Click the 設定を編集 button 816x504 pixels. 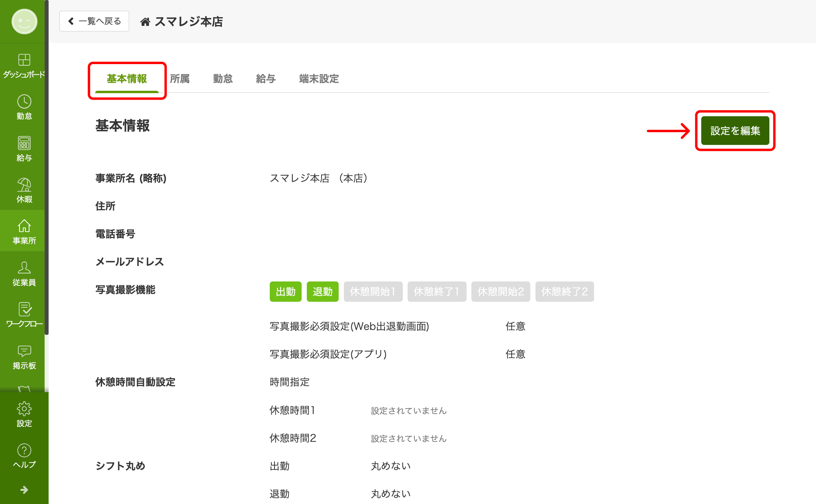click(x=735, y=131)
